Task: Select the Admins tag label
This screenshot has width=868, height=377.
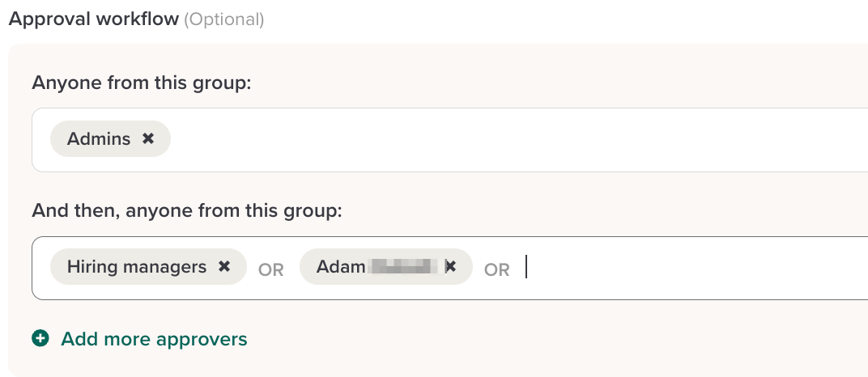Action: click(99, 139)
